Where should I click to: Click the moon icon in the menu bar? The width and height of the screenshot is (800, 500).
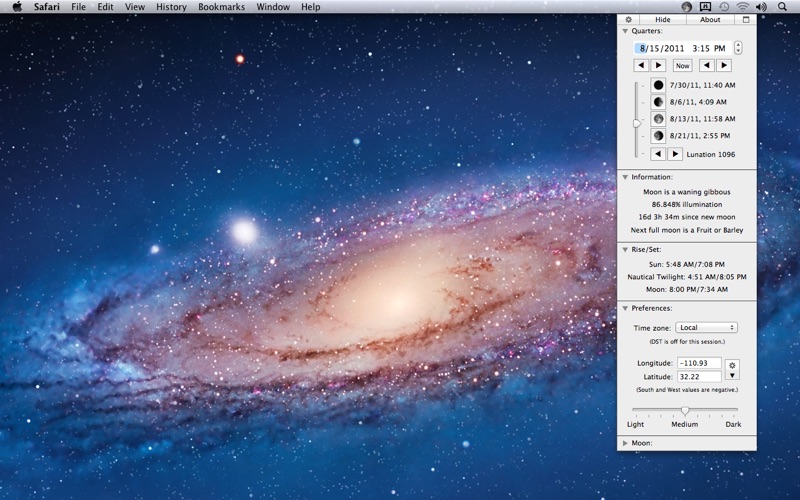tap(687, 7)
